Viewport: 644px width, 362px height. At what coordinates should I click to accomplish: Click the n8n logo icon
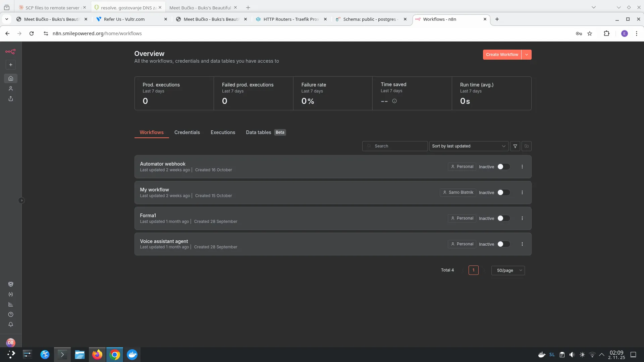(10, 52)
